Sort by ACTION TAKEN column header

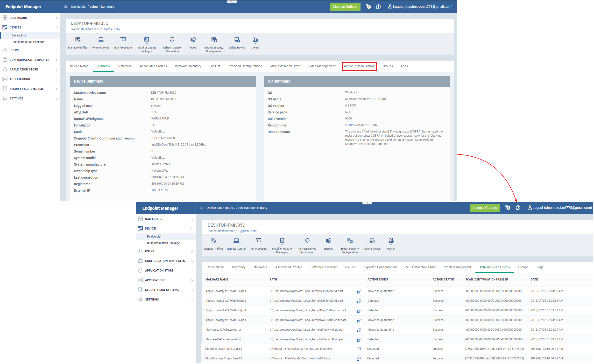click(x=378, y=280)
